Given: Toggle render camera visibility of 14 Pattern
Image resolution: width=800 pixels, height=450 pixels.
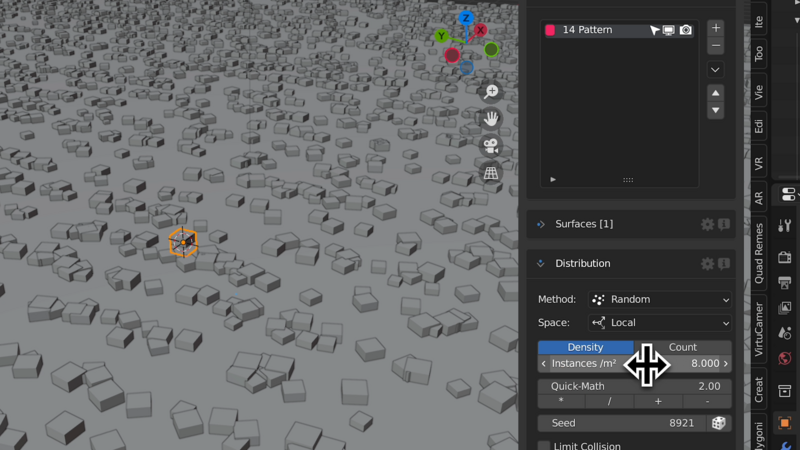Looking at the screenshot, I should (686, 30).
